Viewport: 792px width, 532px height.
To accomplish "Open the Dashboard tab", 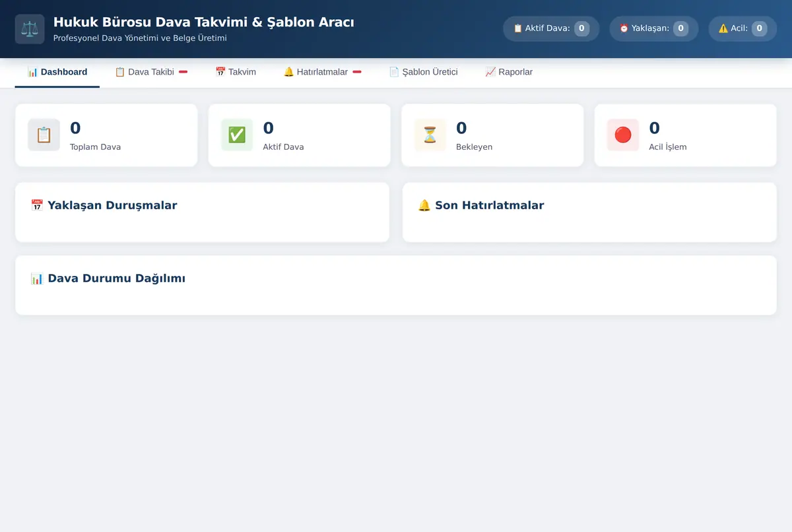I will pyautogui.click(x=57, y=72).
